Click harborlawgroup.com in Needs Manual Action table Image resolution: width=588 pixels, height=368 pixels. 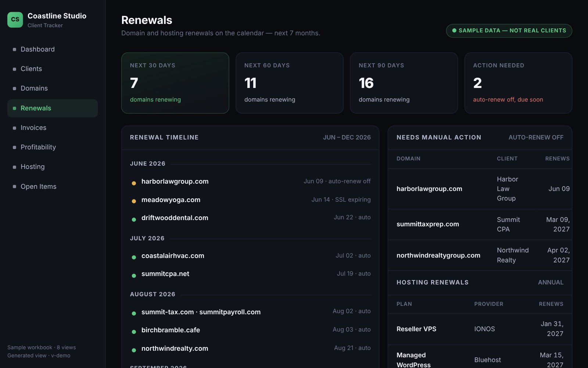tap(429, 189)
